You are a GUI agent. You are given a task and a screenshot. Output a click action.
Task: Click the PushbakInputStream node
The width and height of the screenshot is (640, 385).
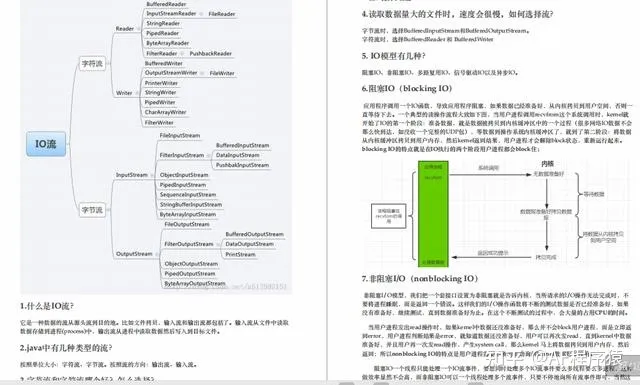(242, 165)
